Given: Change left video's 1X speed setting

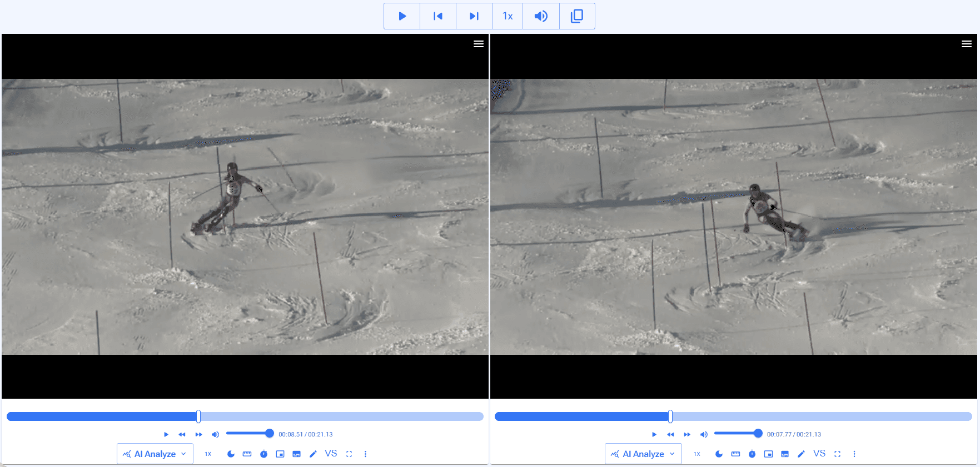Looking at the screenshot, I should click(x=208, y=454).
